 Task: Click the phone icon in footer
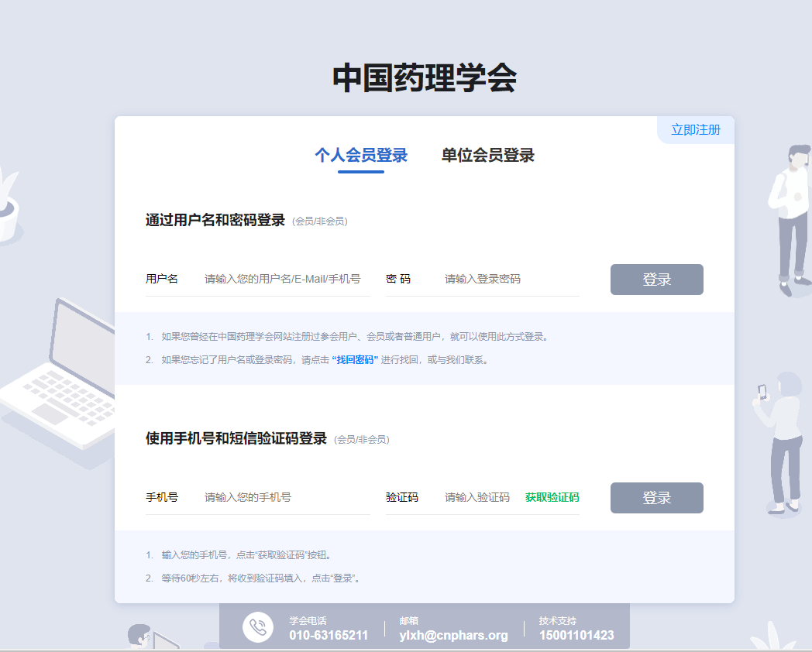click(258, 627)
